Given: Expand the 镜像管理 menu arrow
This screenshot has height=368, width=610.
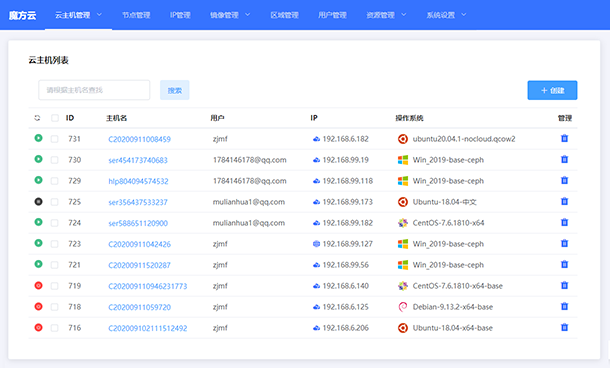Looking at the screenshot, I should (x=248, y=15).
